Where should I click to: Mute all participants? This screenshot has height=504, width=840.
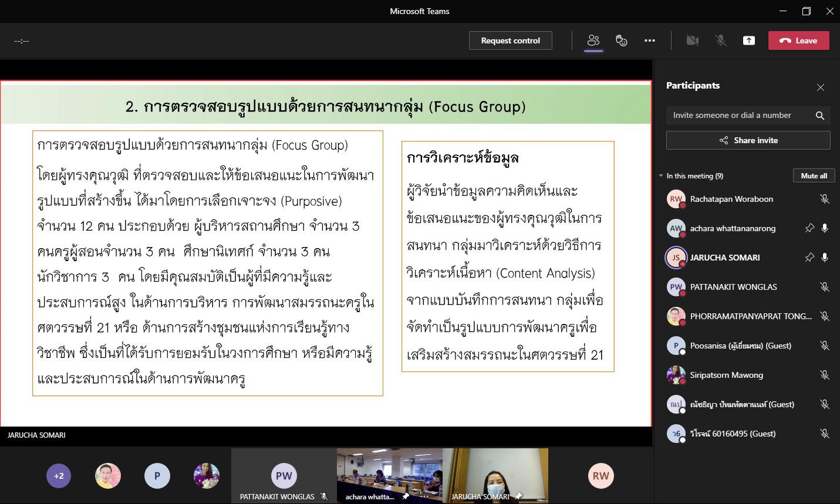click(x=814, y=175)
